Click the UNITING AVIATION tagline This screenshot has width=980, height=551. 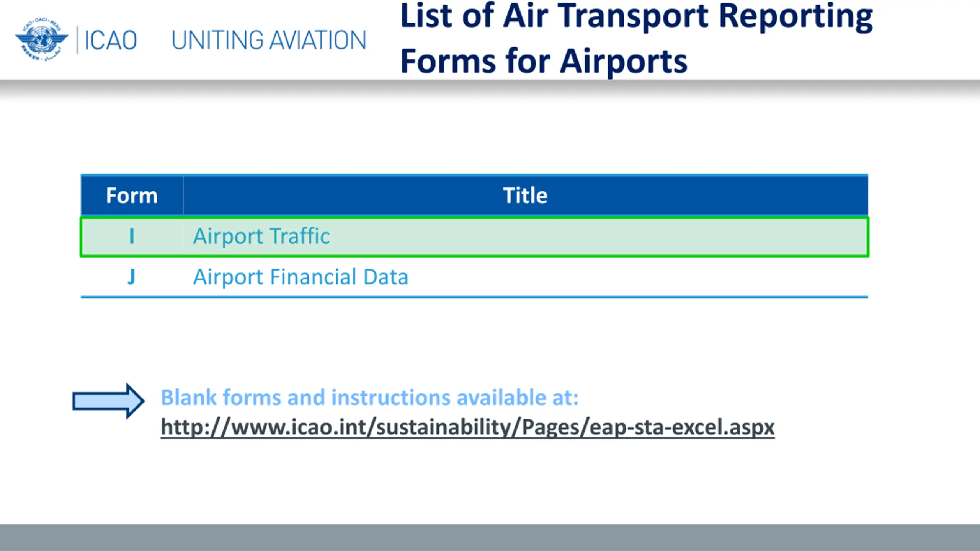click(269, 40)
